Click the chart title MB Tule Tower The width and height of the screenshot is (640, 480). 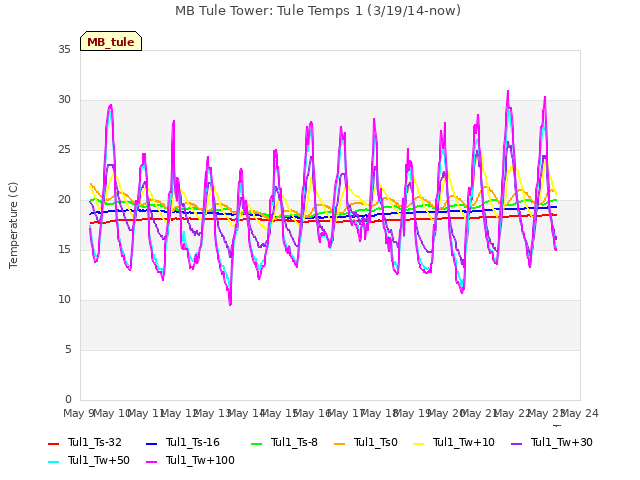click(x=318, y=11)
